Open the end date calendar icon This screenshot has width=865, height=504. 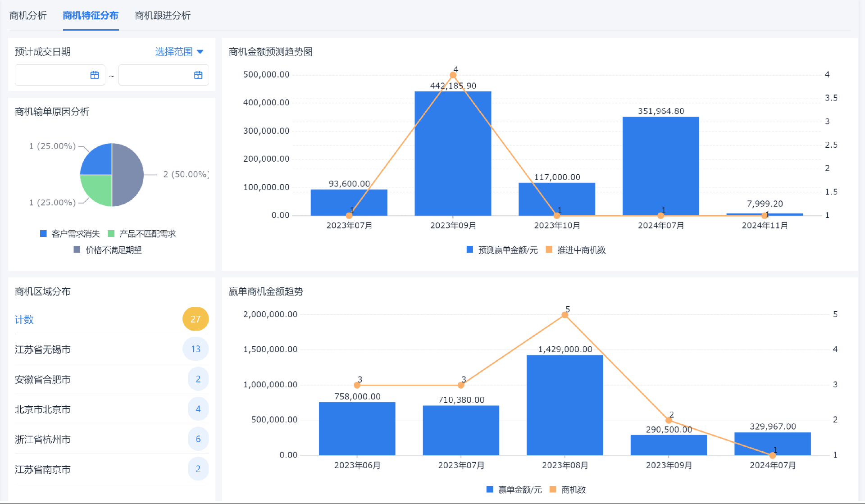coord(198,75)
